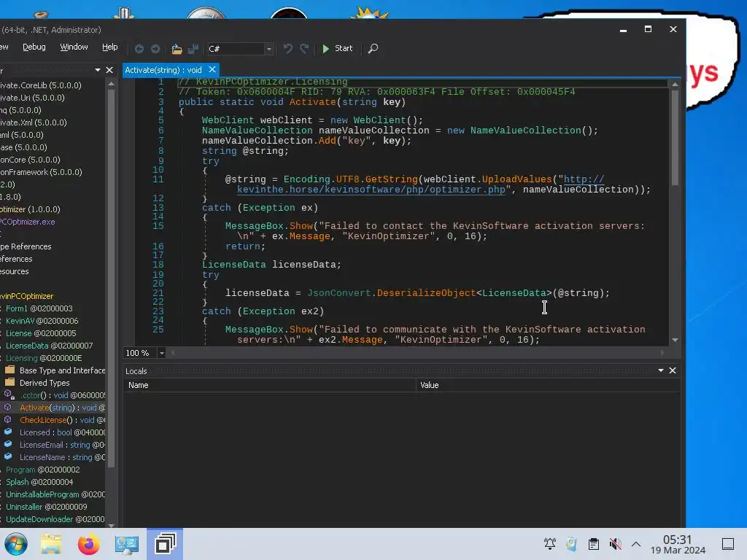Select the Activate(string) : void tree node
Screen dimensions: 747x560
click(62, 408)
